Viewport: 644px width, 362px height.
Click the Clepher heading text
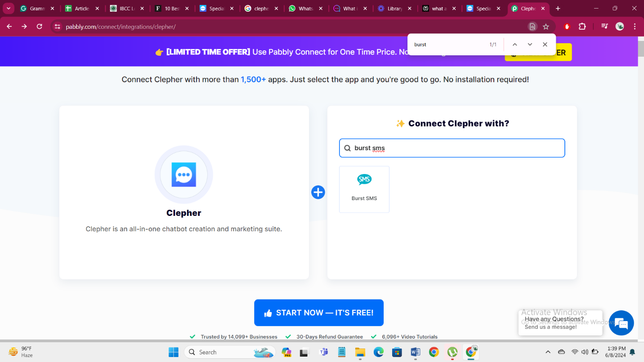pos(184,213)
